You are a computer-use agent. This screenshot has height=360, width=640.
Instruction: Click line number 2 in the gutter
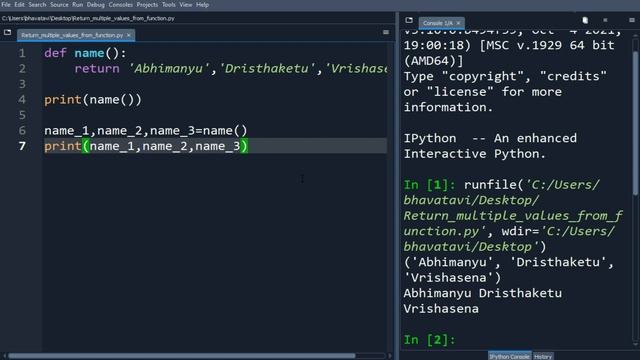click(x=22, y=69)
